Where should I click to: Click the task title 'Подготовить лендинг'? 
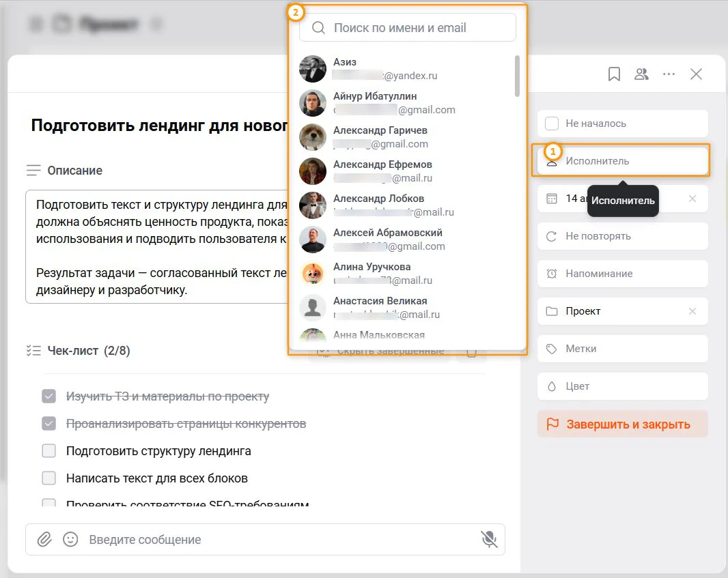tap(159, 126)
